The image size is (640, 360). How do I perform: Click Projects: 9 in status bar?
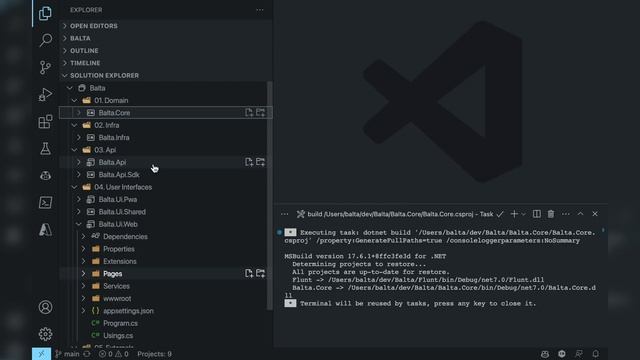[x=154, y=354]
